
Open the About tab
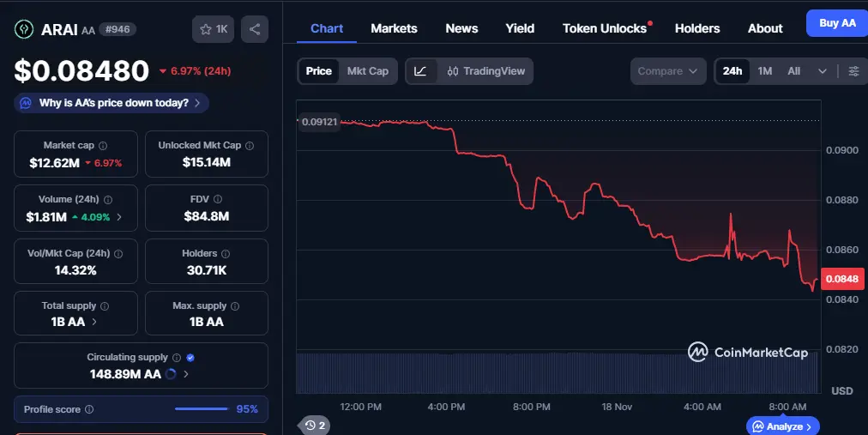(765, 29)
